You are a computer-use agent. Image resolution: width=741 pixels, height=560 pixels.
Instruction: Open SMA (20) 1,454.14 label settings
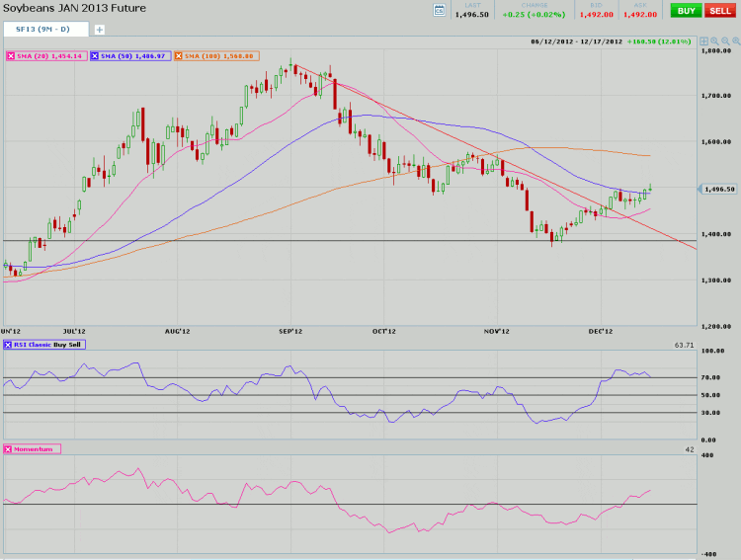click(53, 56)
